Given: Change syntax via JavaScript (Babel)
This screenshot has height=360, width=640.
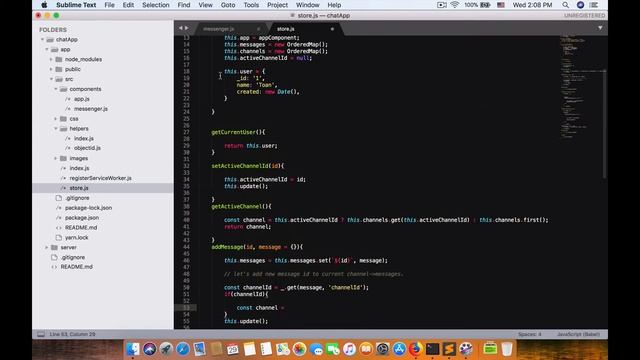Looking at the screenshot, I should pos(578,334).
